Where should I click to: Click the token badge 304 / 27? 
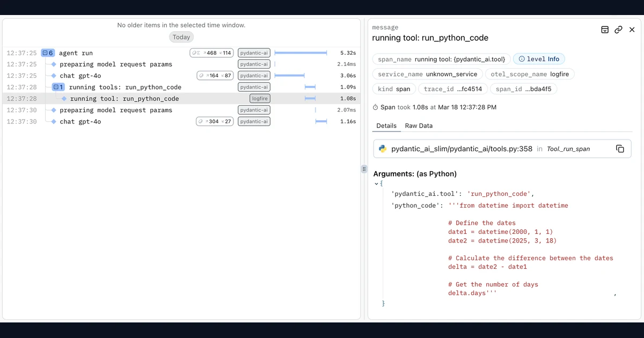215,121
